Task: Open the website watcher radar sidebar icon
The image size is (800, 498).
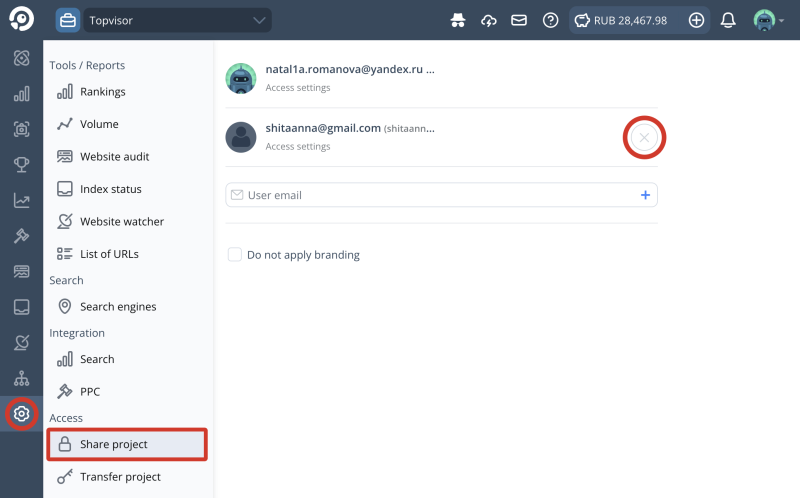Action: point(21,342)
